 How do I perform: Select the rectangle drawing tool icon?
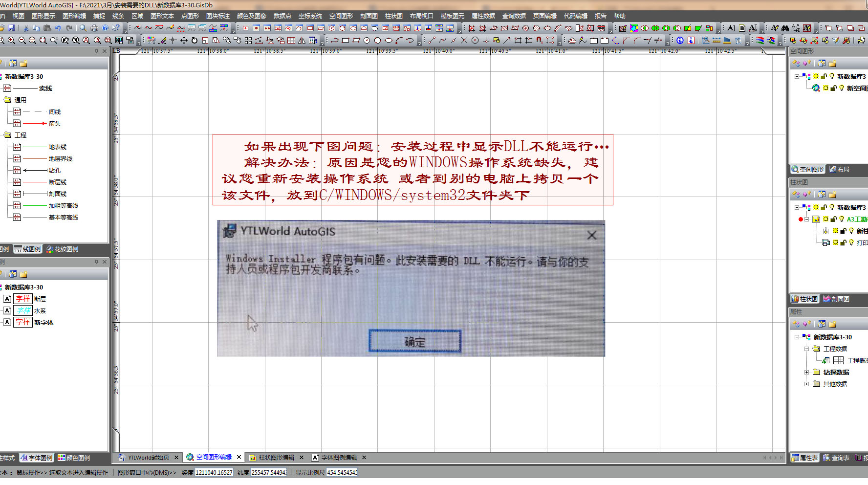[x=346, y=40]
